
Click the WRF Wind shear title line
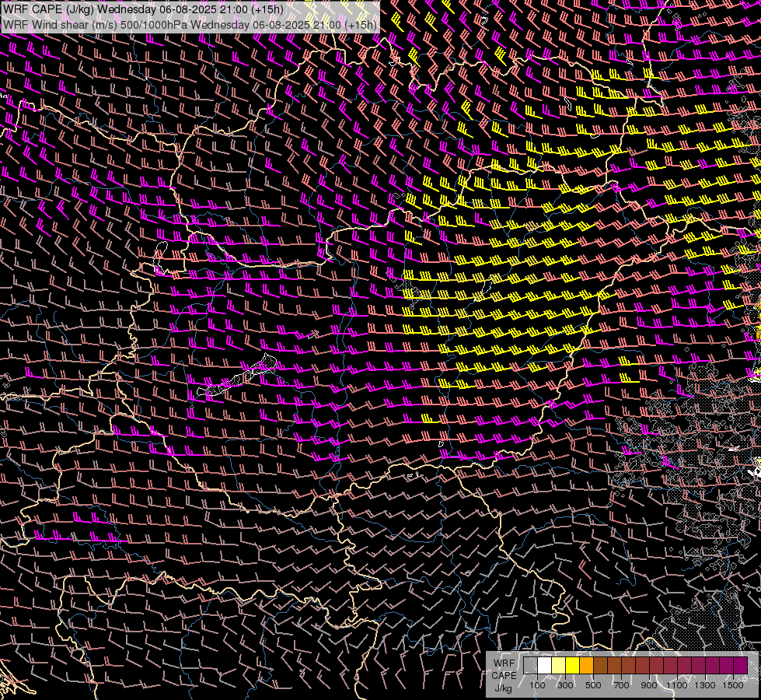coord(190,25)
